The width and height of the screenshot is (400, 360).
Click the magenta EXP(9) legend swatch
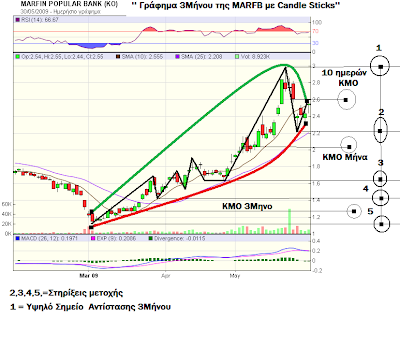coord(93,239)
